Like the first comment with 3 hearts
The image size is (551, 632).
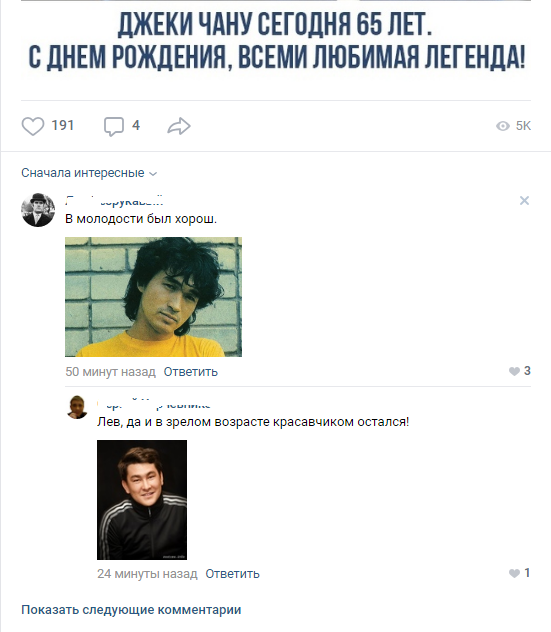click(x=520, y=371)
